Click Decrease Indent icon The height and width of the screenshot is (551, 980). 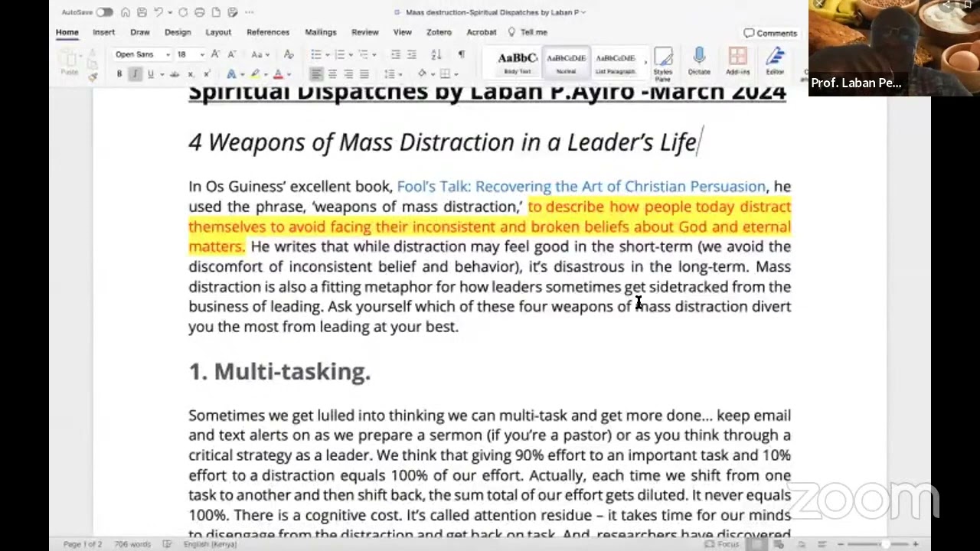tap(395, 54)
